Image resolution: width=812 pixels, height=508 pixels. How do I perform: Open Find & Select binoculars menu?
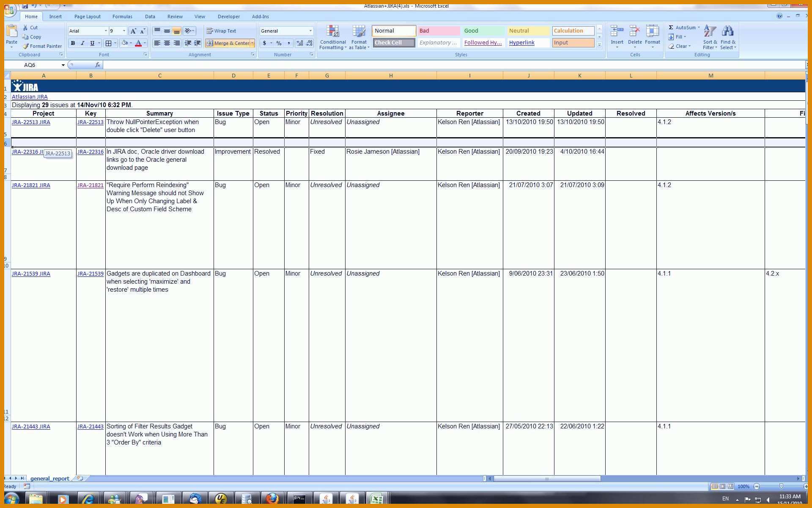coord(728,37)
